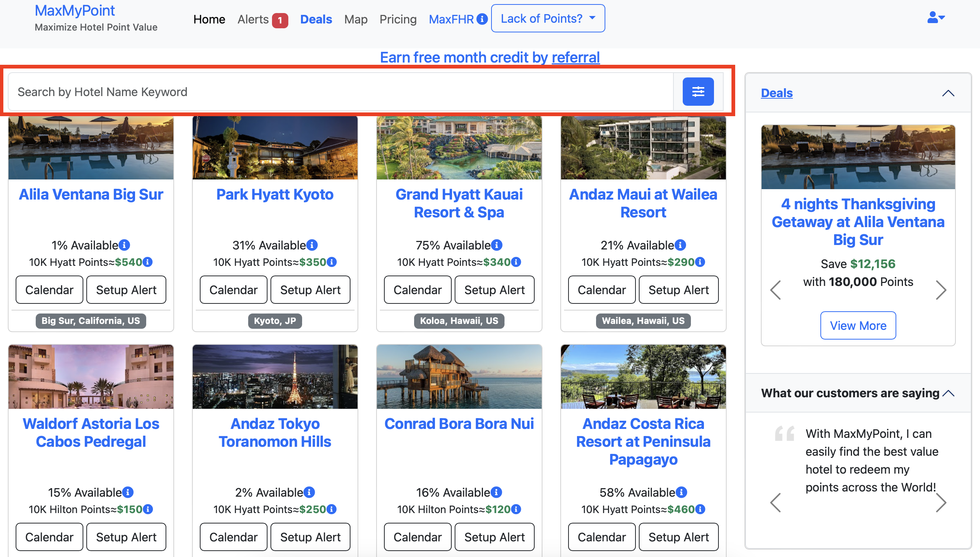Screen dimensions: 980x557
Task: Click info icon next to $150 value
Action: [148, 509]
